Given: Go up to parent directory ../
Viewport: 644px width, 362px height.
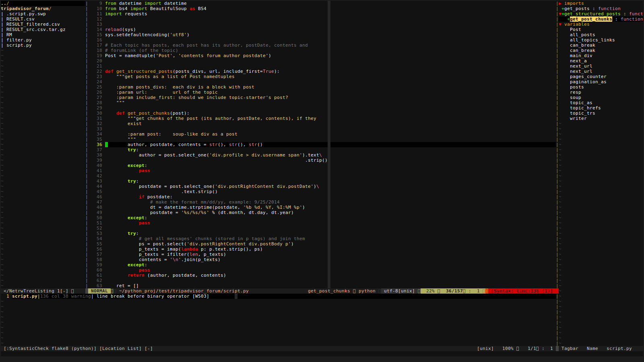Looking at the screenshot, I should [5, 3].
